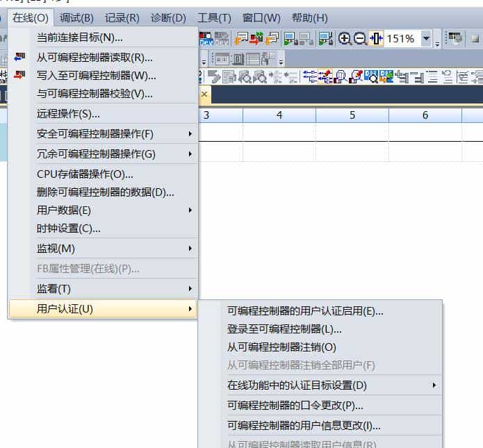Click the first gray window icon in second toolbar row
Screen dimensions: 483x448
[x=222, y=59]
